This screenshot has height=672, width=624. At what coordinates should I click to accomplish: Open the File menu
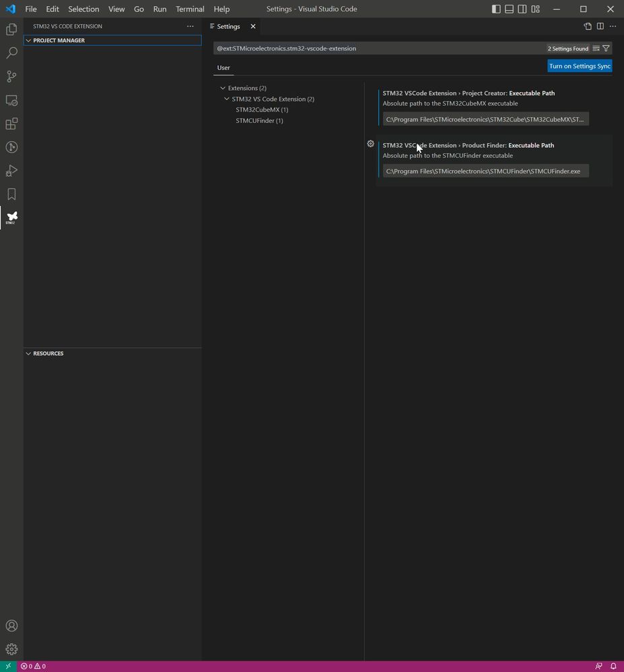[x=31, y=9]
